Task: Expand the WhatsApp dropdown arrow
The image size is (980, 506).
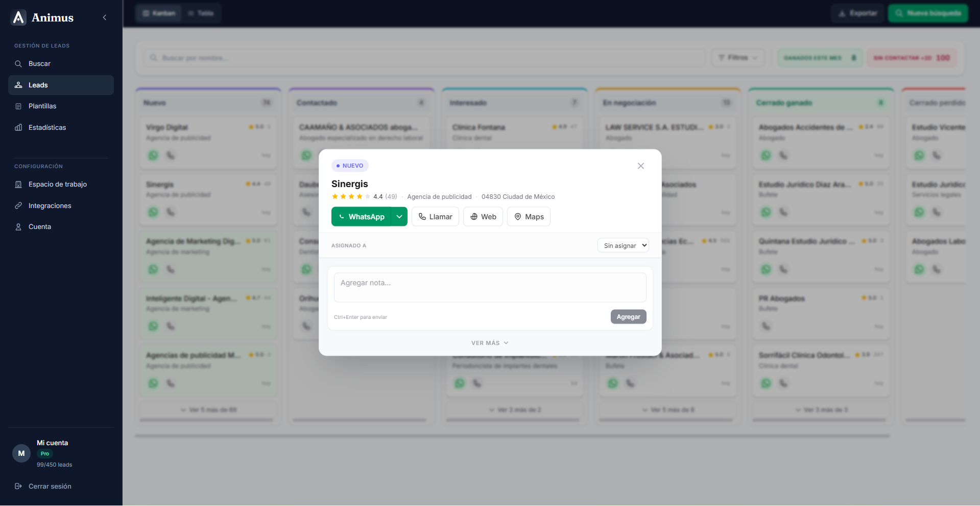Action: [x=399, y=217]
